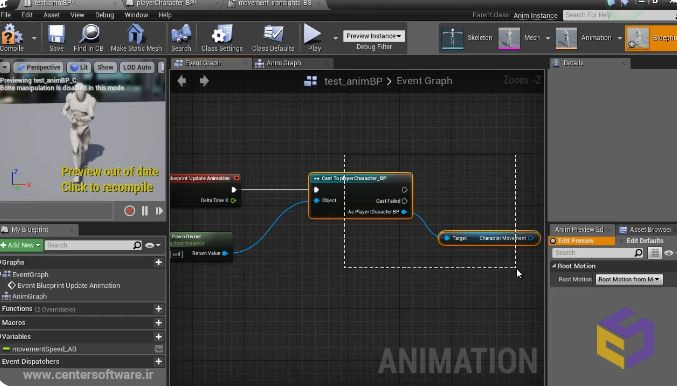Open Play options dropdown arrow

(335, 38)
